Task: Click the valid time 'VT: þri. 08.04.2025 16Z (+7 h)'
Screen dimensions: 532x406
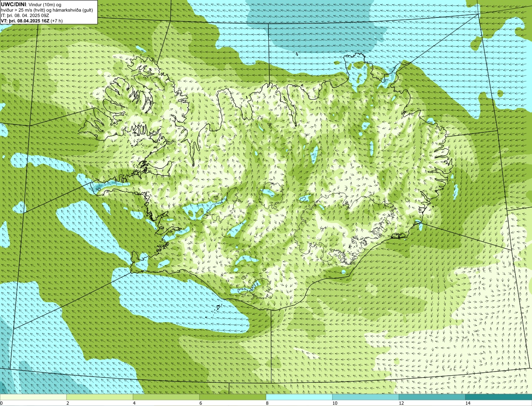Action: [32, 21]
